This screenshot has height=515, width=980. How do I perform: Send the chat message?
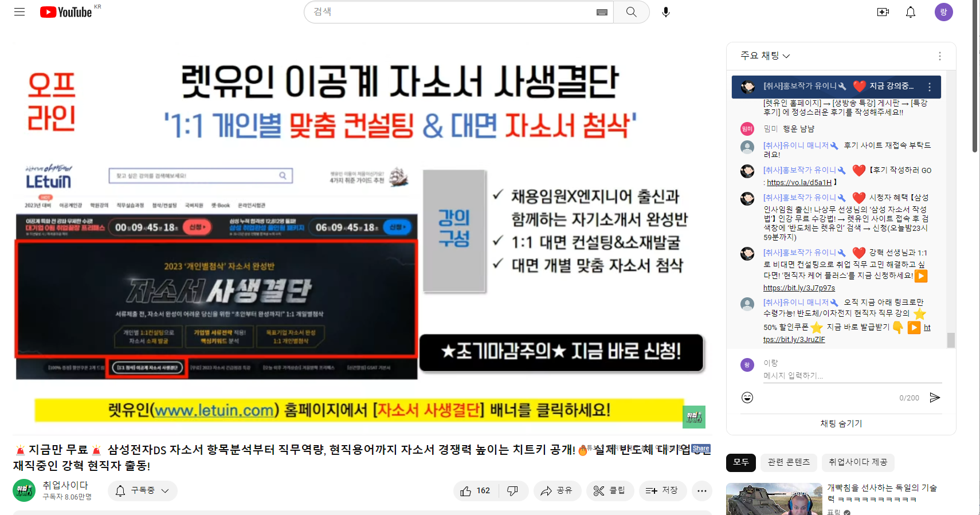tap(935, 398)
